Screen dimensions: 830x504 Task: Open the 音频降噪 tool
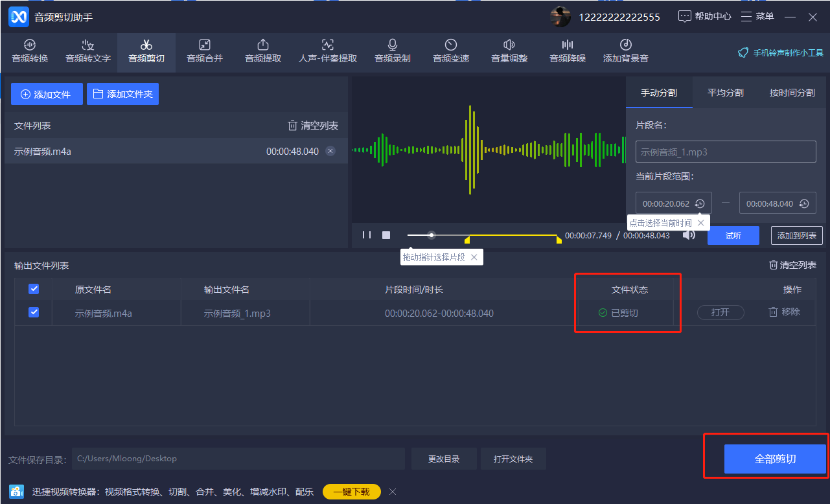point(568,51)
